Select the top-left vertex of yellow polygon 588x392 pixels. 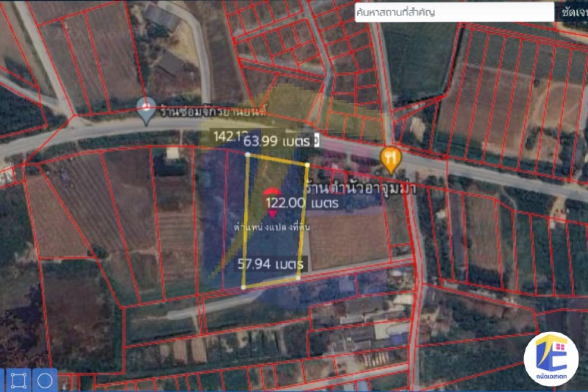pyautogui.click(x=247, y=155)
